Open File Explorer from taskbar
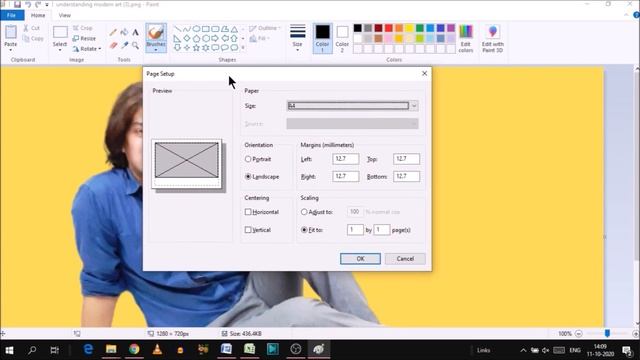The image size is (640, 360). tap(111, 349)
